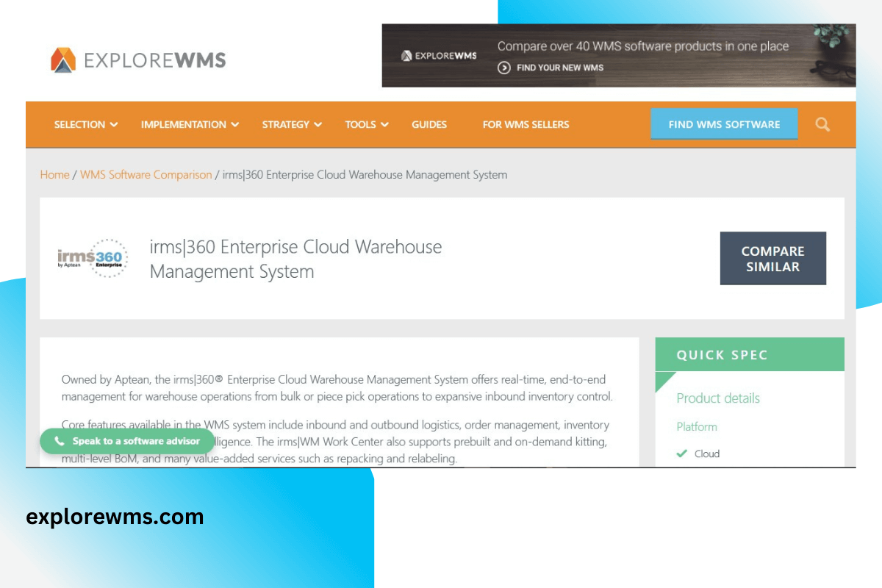Viewport: 882px width, 588px height.
Task: Click Speak to a software advisor
Action: 127,442
